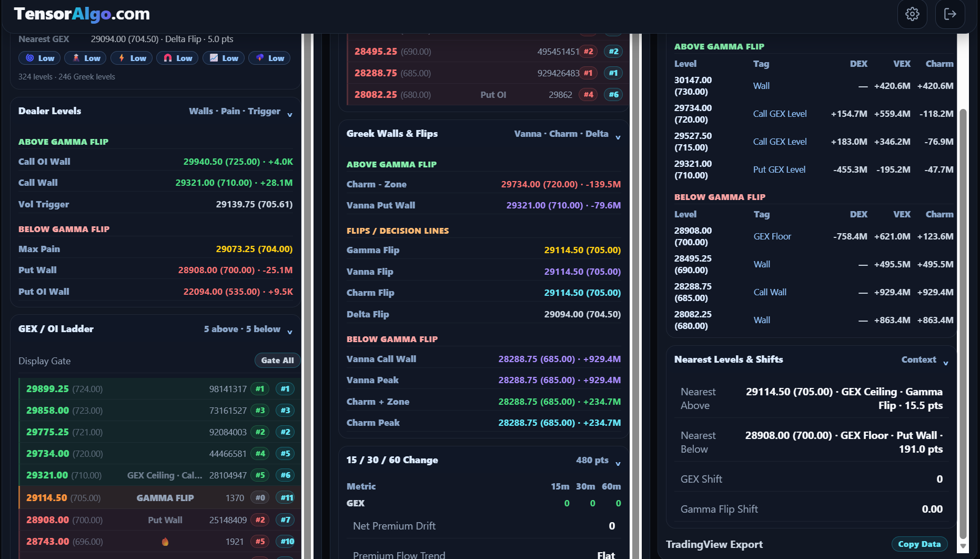The height and width of the screenshot is (559, 980).
Task: Click the GAMMA FLIP ladder row label
Action: click(x=165, y=498)
